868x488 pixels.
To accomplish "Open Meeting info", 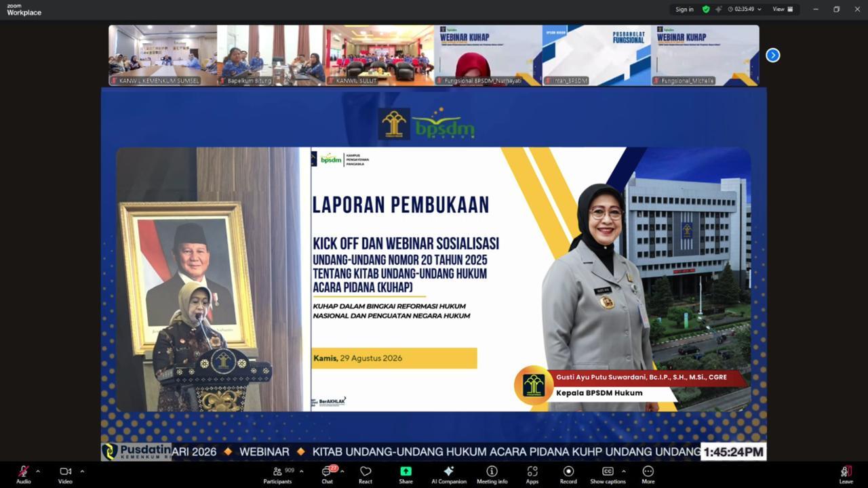I will pos(492,474).
